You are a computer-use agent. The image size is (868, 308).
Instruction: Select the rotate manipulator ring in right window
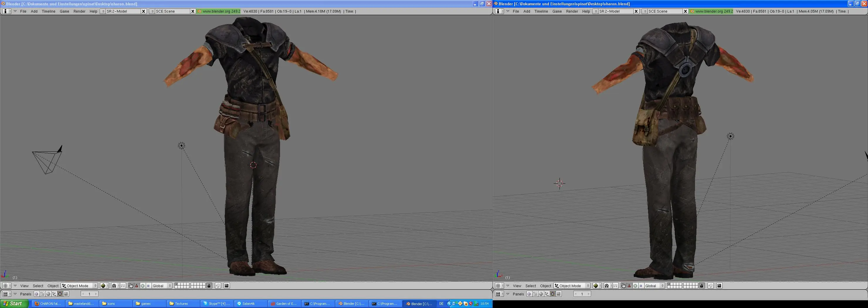tap(635, 286)
